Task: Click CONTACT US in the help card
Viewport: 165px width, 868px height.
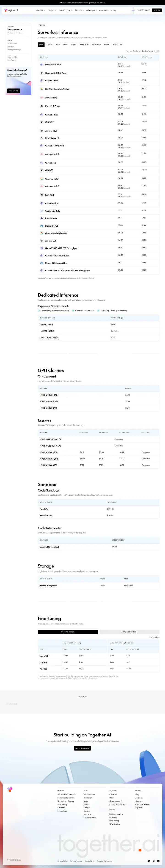Action: point(14,91)
